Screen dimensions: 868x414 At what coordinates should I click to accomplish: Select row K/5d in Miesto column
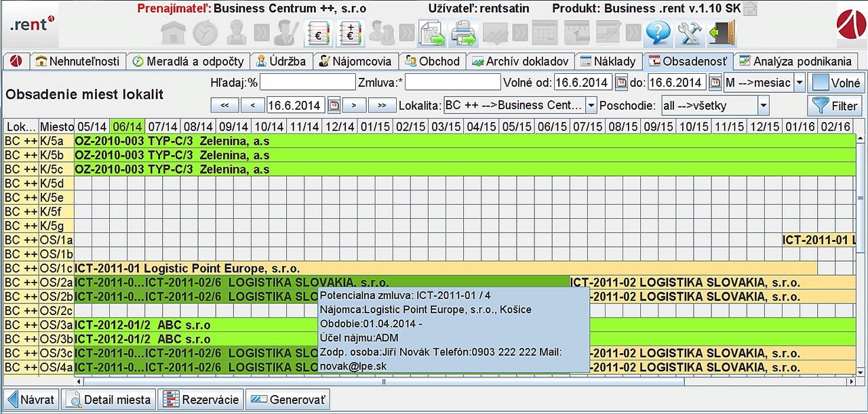pyautogui.click(x=56, y=184)
